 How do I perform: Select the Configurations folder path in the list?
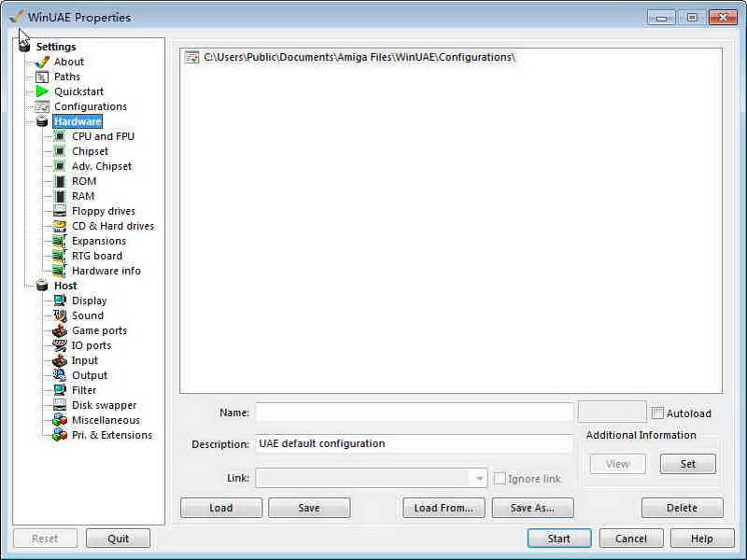pos(359,57)
